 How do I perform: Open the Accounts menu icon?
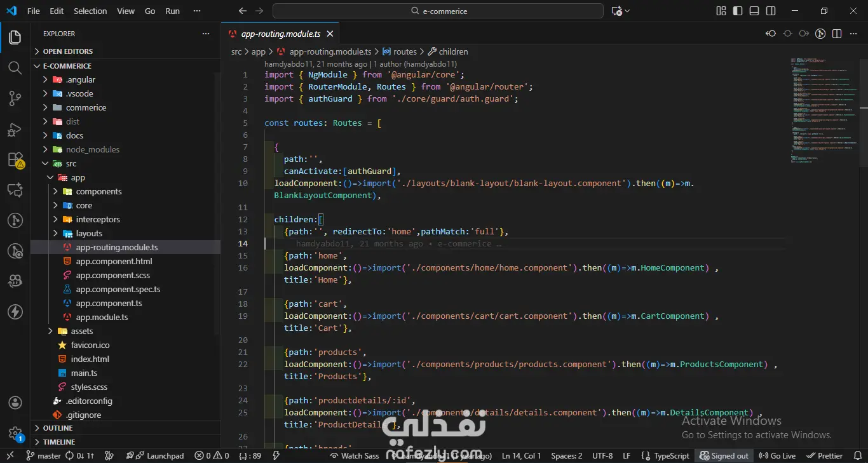(x=15, y=403)
